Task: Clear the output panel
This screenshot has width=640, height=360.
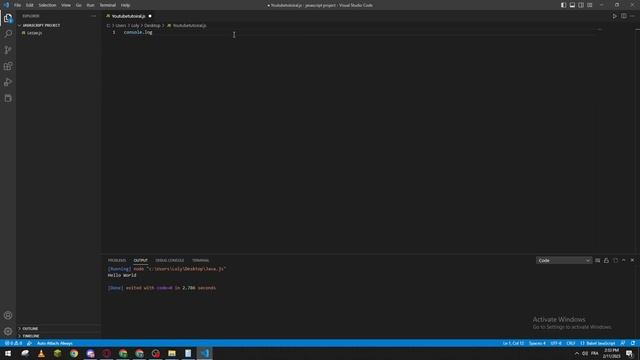Action: pyautogui.click(x=598, y=260)
